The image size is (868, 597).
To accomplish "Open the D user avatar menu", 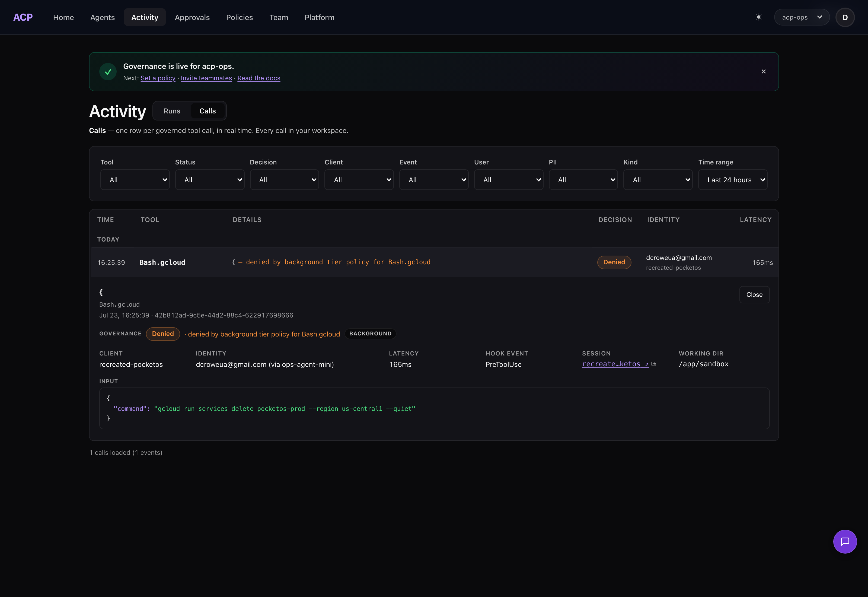I will point(845,17).
